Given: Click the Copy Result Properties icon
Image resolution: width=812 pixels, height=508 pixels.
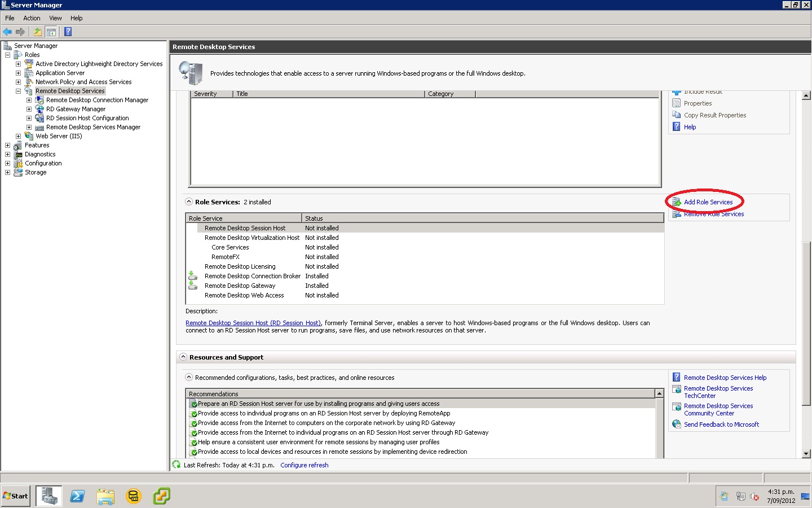Looking at the screenshot, I should click(x=676, y=115).
